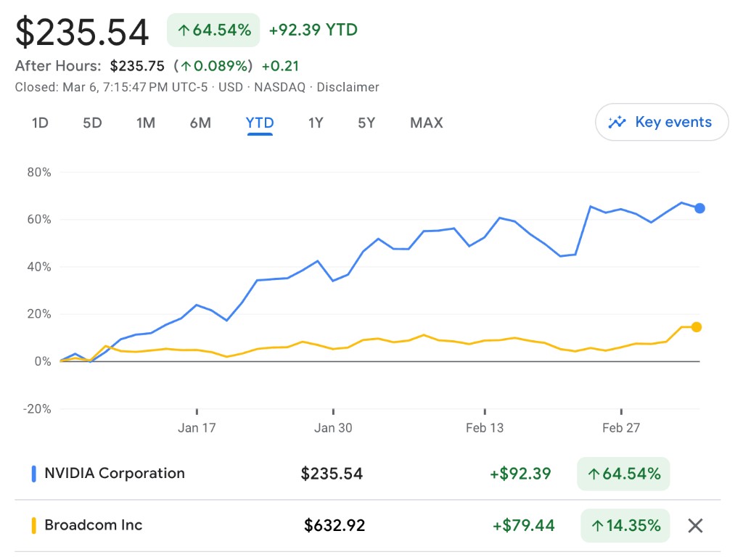Image resolution: width=743 pixels, height=560 pixels.
Task: Open the Broadcom Inc row label
Action: [x=94, y=526]
